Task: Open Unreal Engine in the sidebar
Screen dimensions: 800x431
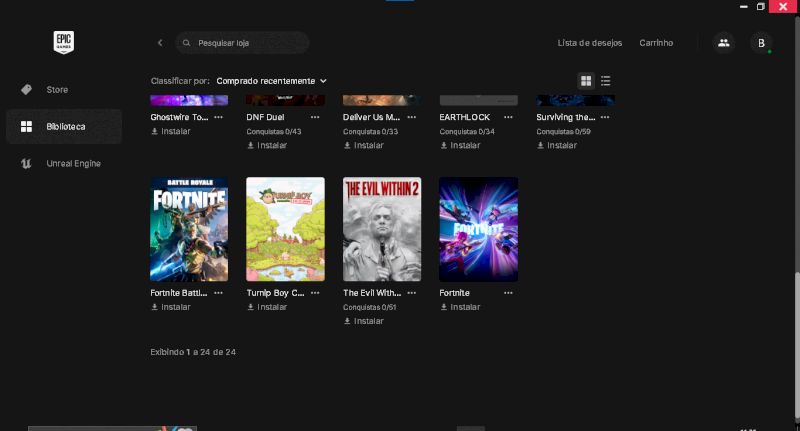Action: (64, 163)
